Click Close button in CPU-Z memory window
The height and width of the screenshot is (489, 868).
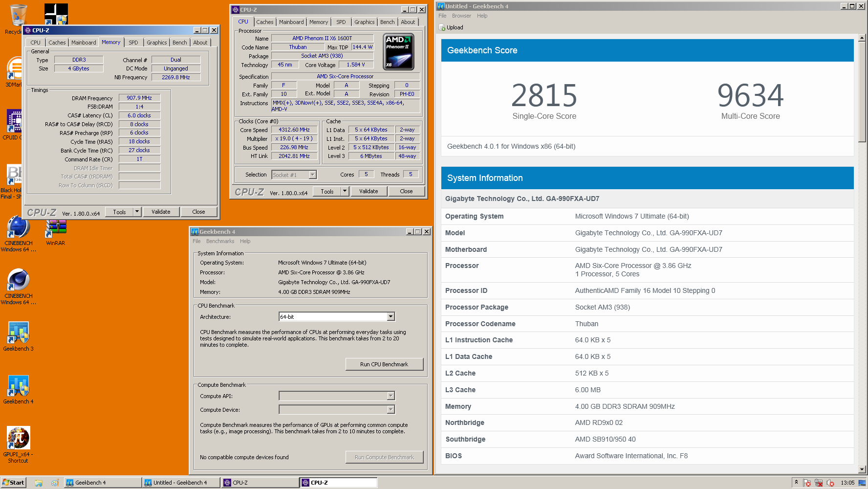tap(198, 212)
